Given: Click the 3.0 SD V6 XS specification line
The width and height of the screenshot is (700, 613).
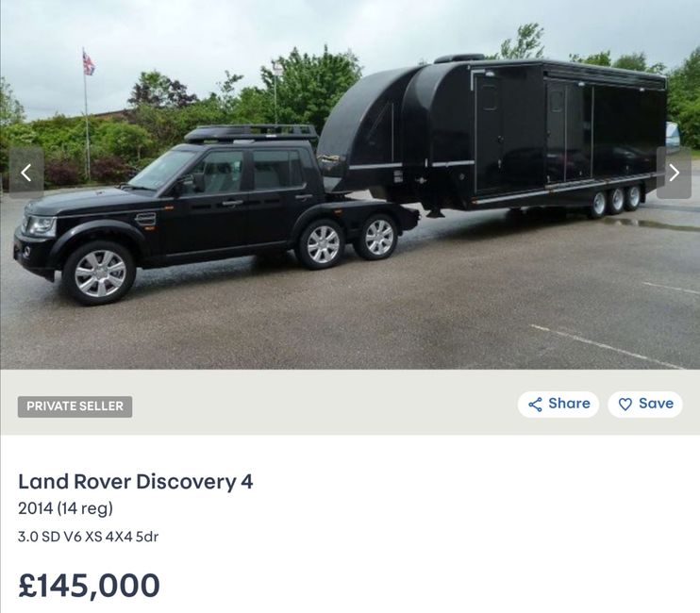Looking at the screenshot, I should [x=89, y=537].
